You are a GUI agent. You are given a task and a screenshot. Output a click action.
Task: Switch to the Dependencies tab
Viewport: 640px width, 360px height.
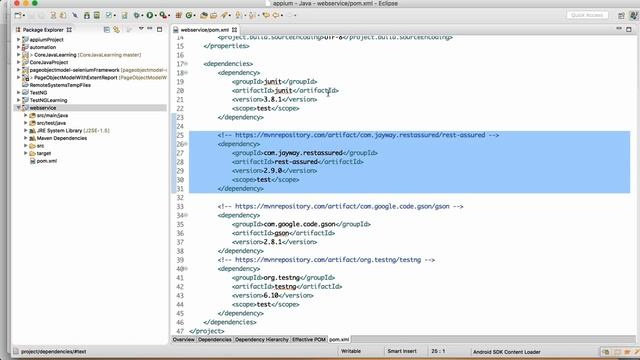pyautogui.click(x=215, y=340)
